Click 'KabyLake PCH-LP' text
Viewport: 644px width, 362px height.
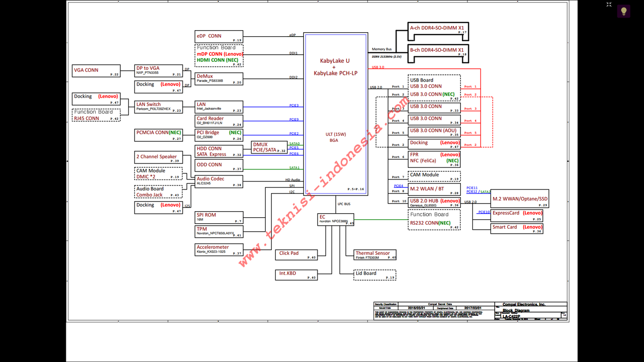336,73
